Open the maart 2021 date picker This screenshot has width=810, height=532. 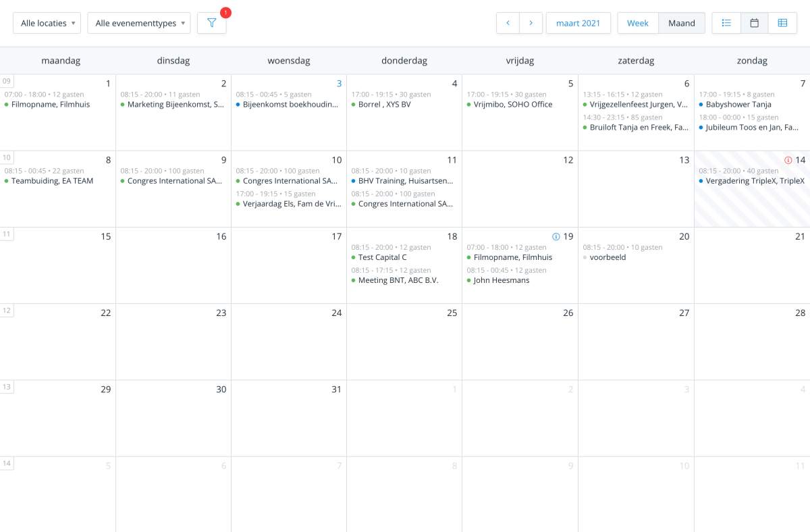click(578, 23)
